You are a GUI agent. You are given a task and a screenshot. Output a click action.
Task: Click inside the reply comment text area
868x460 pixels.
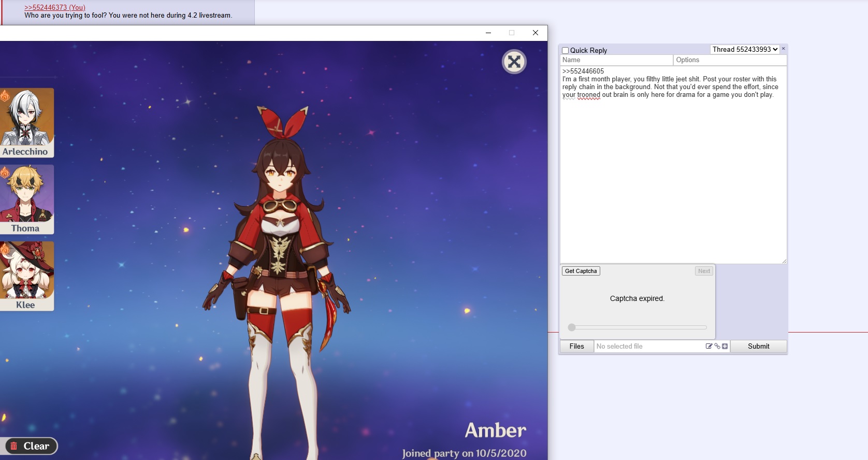673,165
